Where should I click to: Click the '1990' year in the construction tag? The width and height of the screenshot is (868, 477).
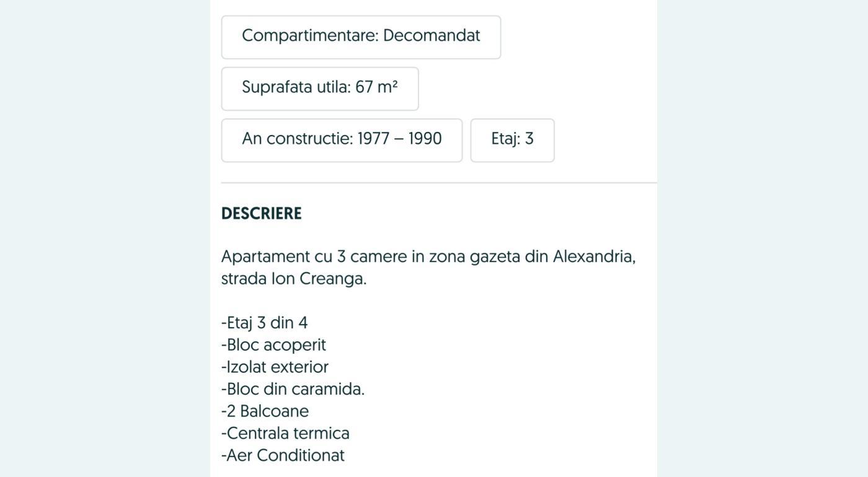[x=425, y=139]
